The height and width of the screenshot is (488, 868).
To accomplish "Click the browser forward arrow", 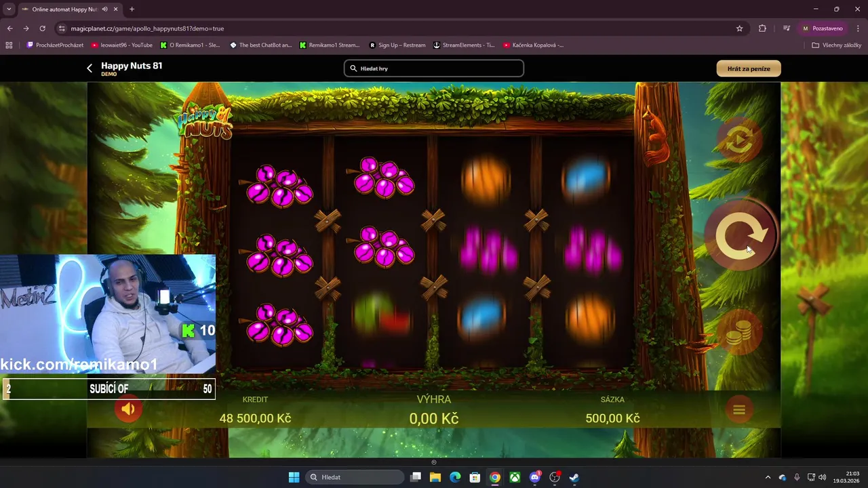I will pos(26,28).
